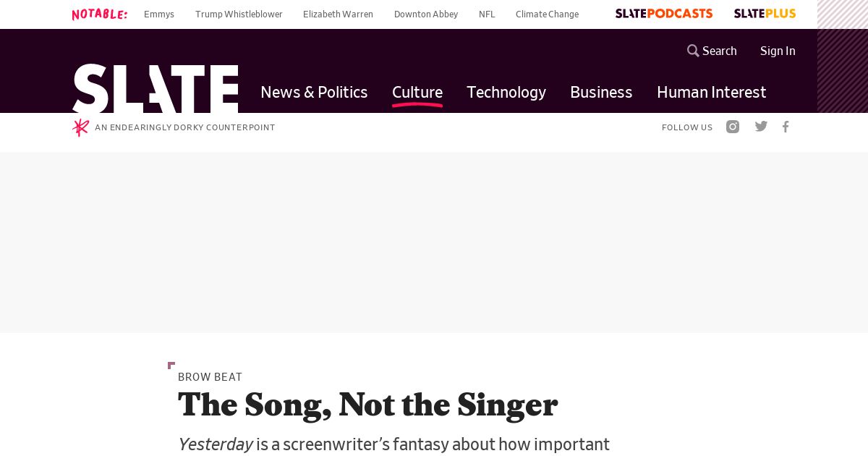Screen dimensions: 868x456
Task: Open Slate's Twitter page
Action: click(x=761, y=127)
